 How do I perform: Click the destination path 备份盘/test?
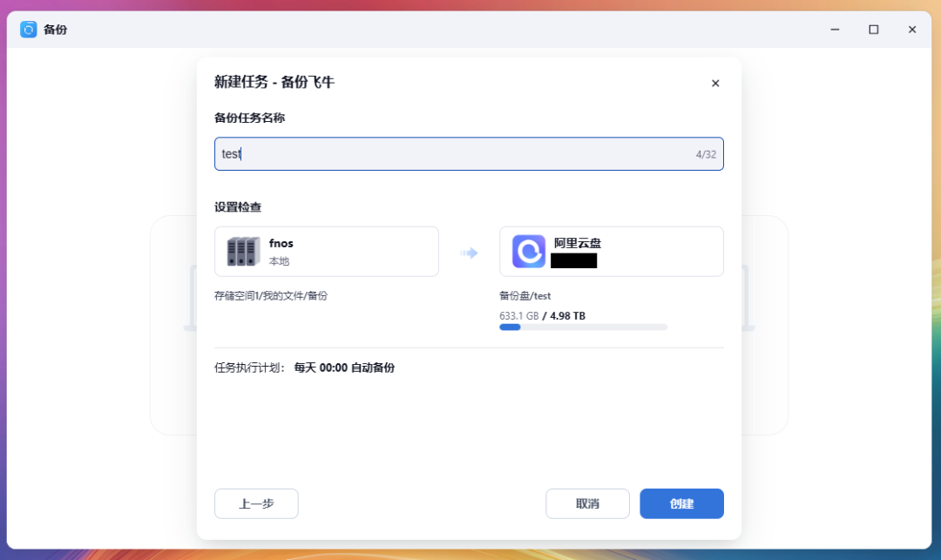tap(525, 295)
